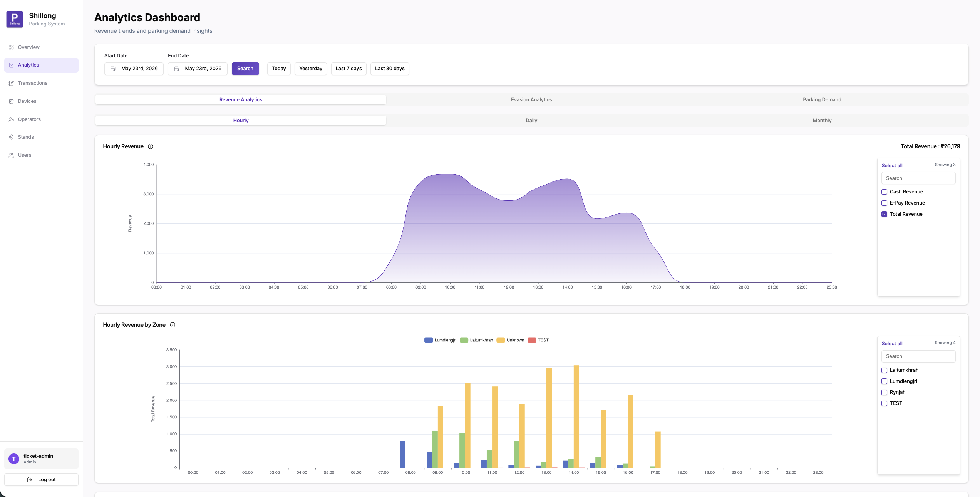
Task: Click the Devices chip icon in sidebar
Action: [x=11, y=101]
